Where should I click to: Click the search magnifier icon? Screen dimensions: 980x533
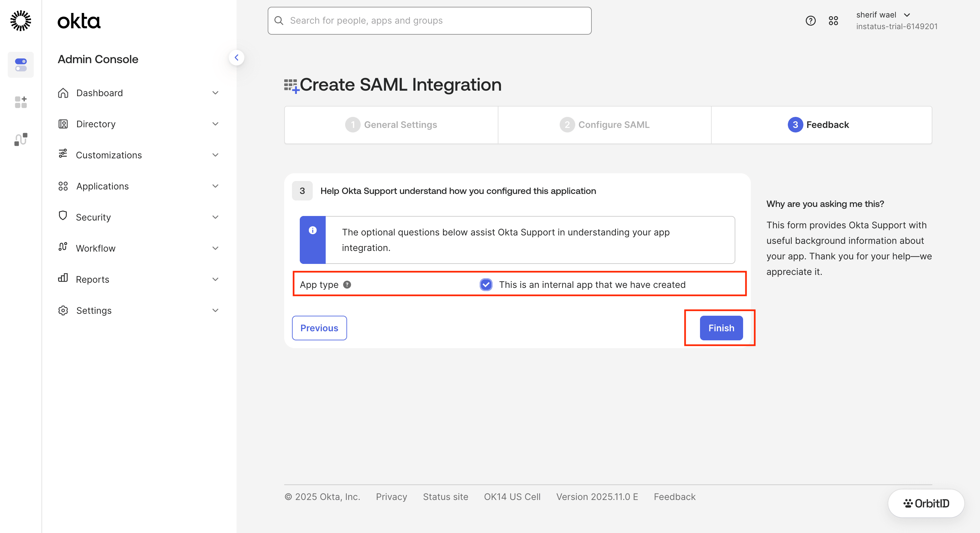[x=279, y=20]
